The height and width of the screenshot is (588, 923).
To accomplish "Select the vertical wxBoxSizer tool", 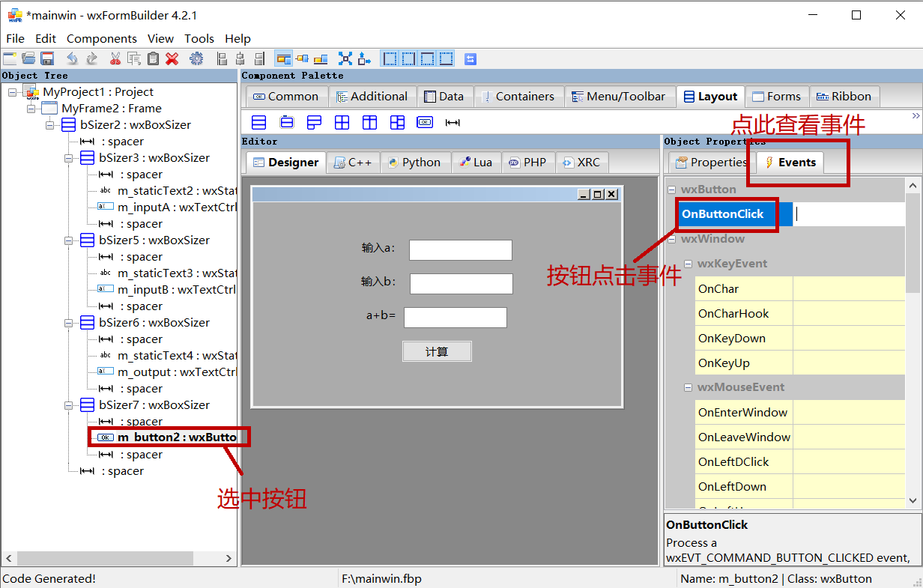I will click(x=258, y=121).
